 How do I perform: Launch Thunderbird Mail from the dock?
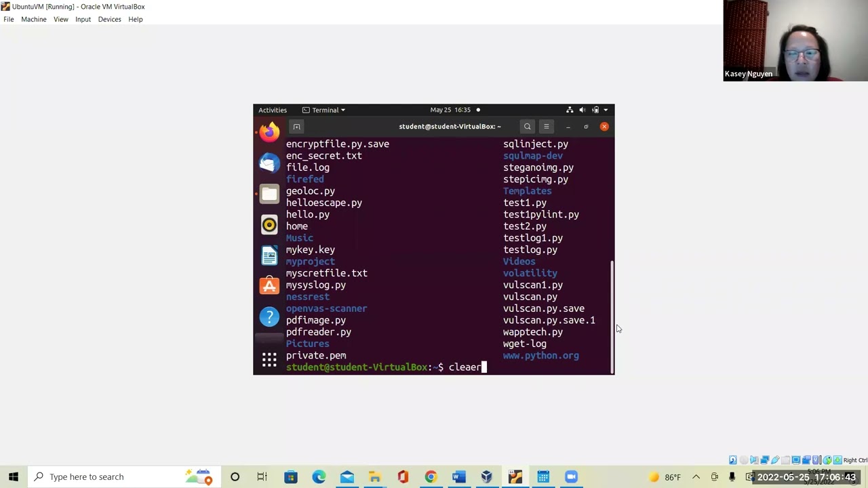point(269,163)
